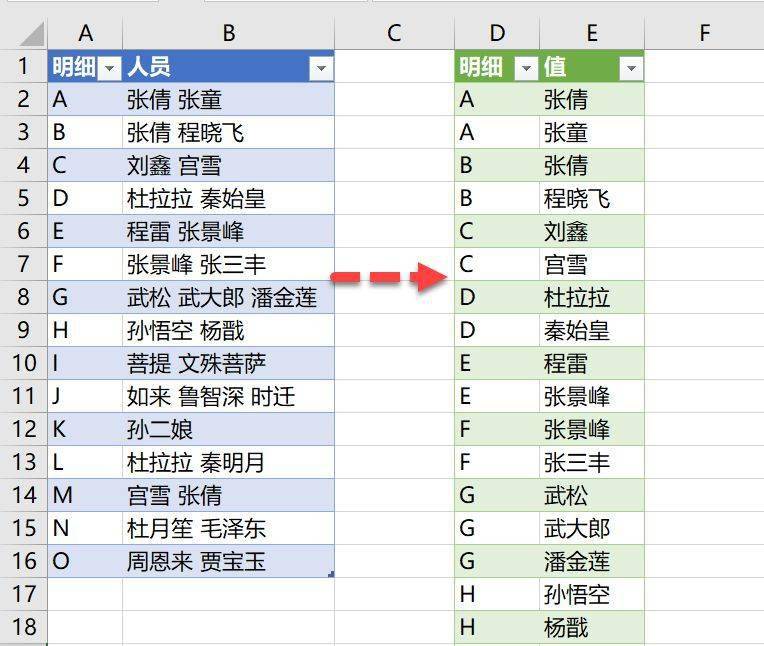This screenshot has height=646, width=764.
Task: Click the empty cell in column C row 3
Action: click(395, 133)
